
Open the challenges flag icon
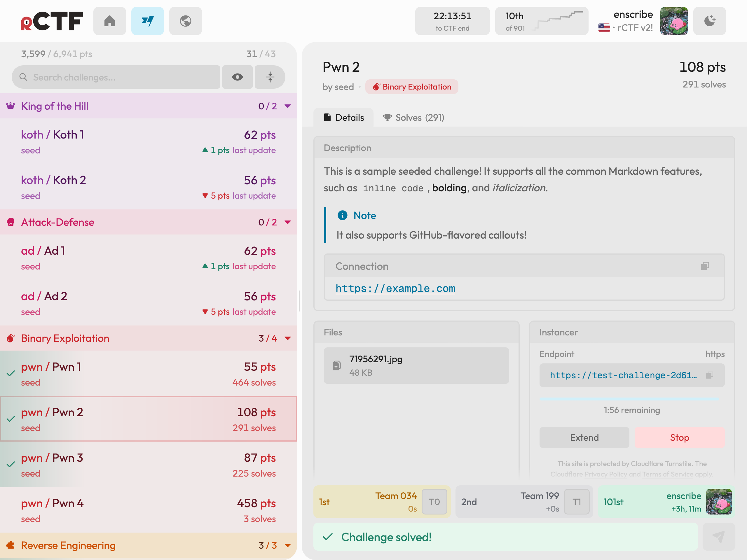pyautogui.click(x=148, y=21)
